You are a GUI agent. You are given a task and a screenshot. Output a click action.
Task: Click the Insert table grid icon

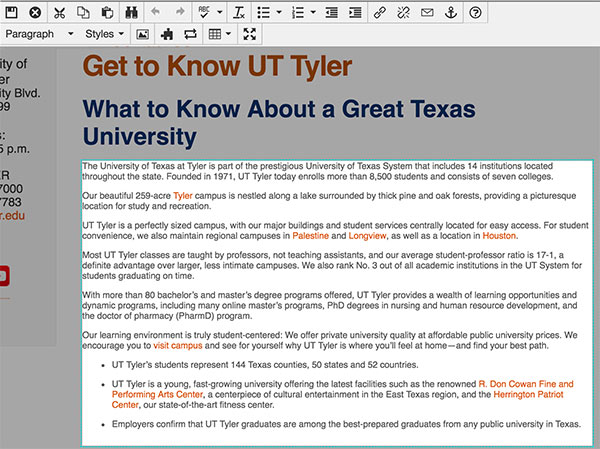pos(215,34)
